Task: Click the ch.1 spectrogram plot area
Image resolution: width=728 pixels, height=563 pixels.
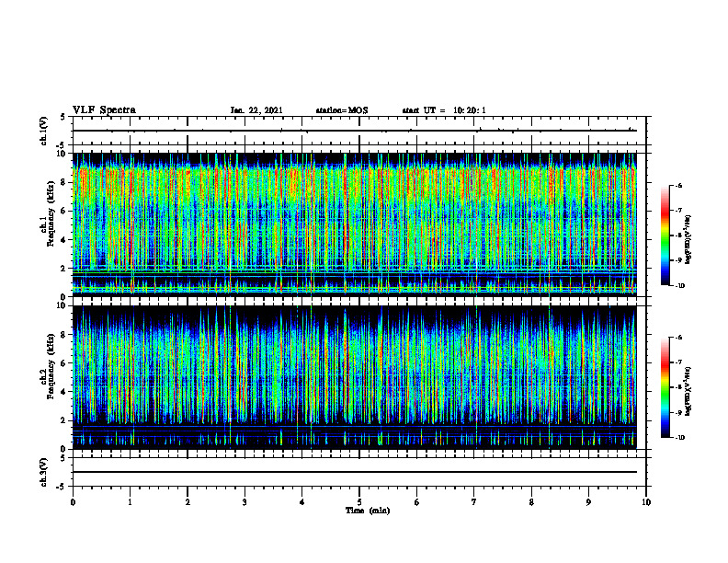Action: (355, 224)
